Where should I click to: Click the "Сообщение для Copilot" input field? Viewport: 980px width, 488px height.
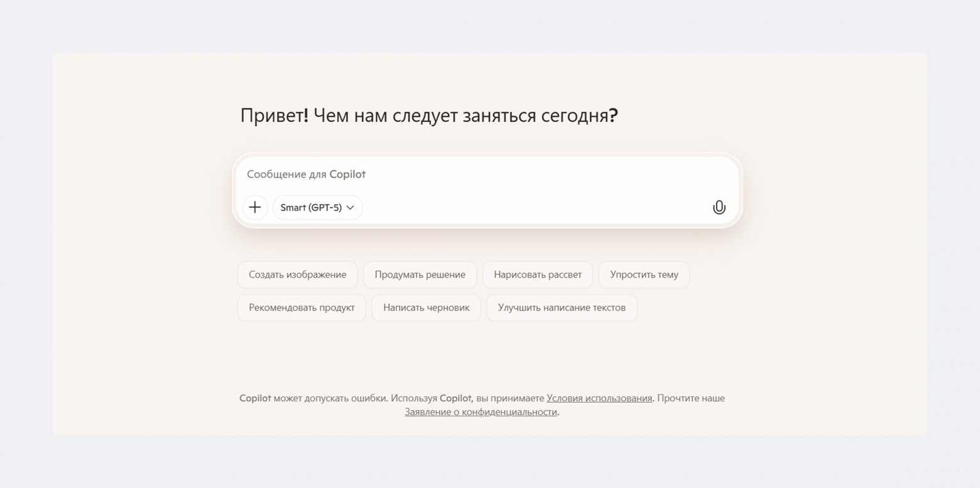click(x=440, y=174)
